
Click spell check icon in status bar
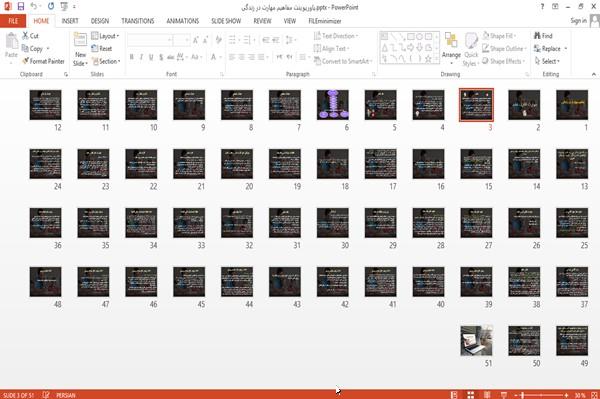point(46,395)
